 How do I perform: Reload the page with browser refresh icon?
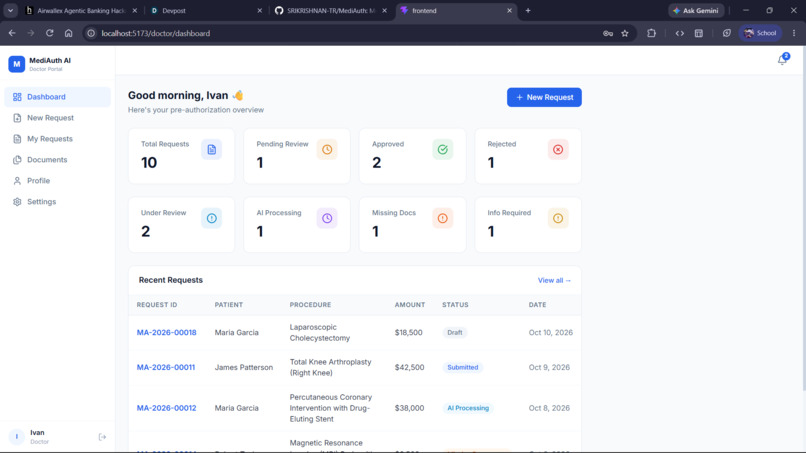(x=49, y=33)
